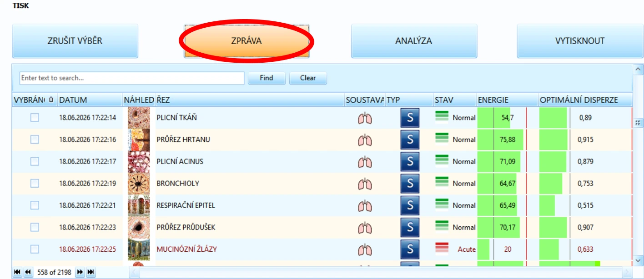This screenshot has height=279, width=644.
Task: Click the lungs icon for RESPIRAČNÍ EPITEL
Action: click(365, 206)
